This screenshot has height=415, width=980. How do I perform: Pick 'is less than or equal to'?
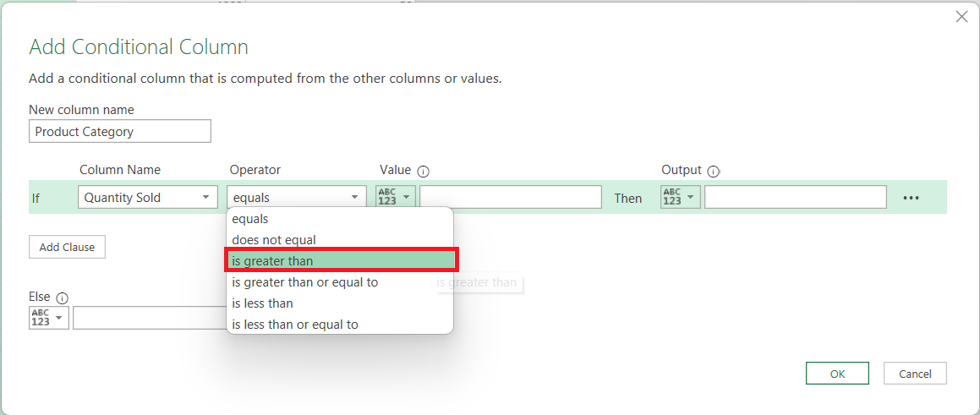point(339,325)
